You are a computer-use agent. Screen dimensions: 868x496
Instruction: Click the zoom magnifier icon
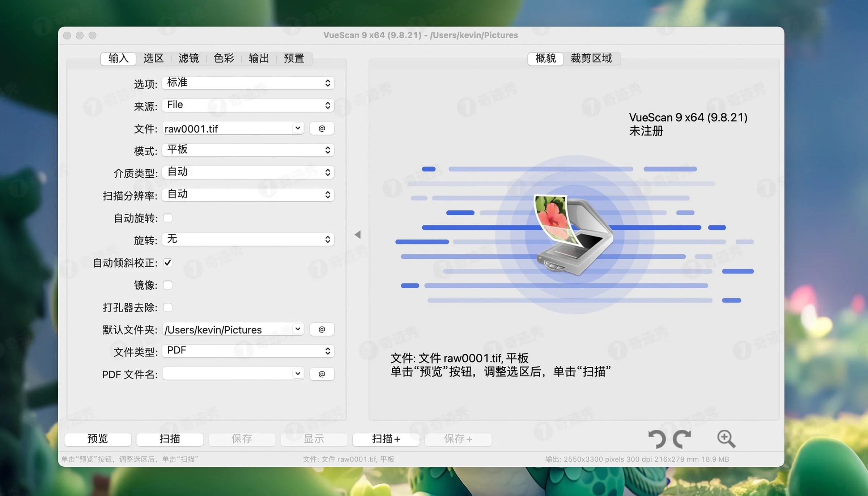pyautogui.click(x=727, y=439)
